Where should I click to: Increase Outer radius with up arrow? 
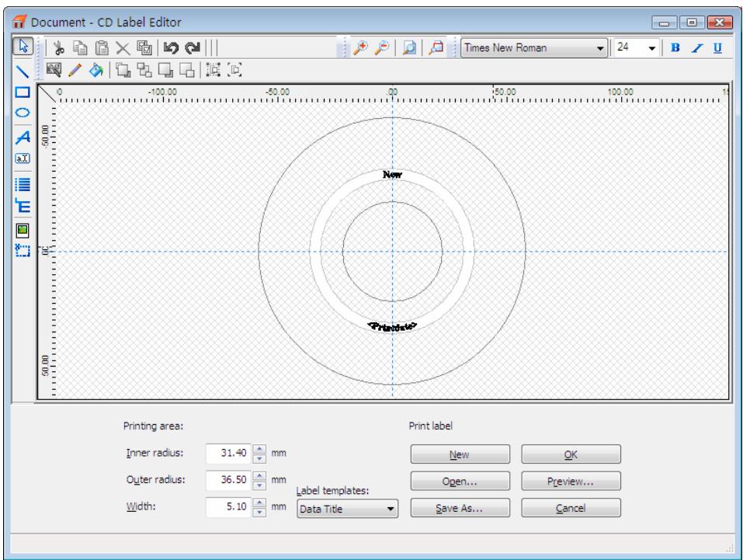click(259, 475)
